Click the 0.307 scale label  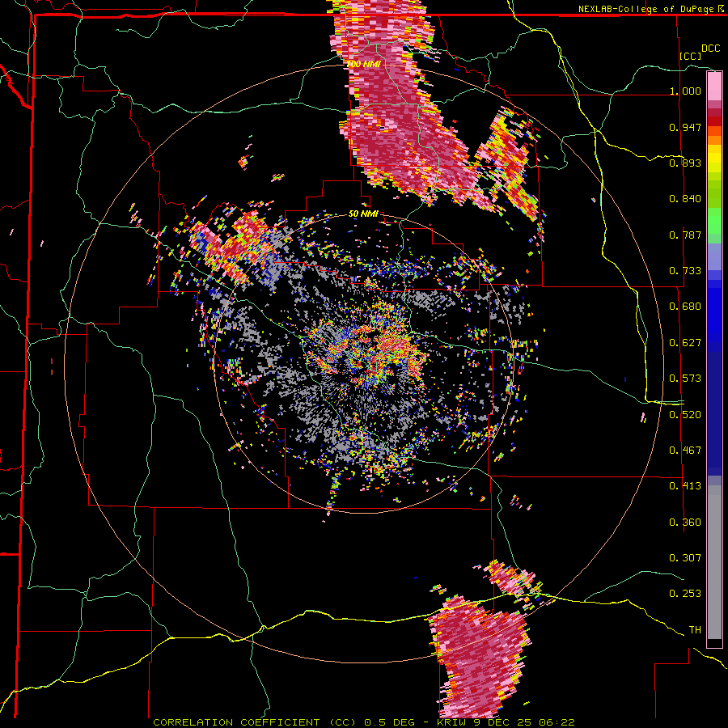click(685, 557)
